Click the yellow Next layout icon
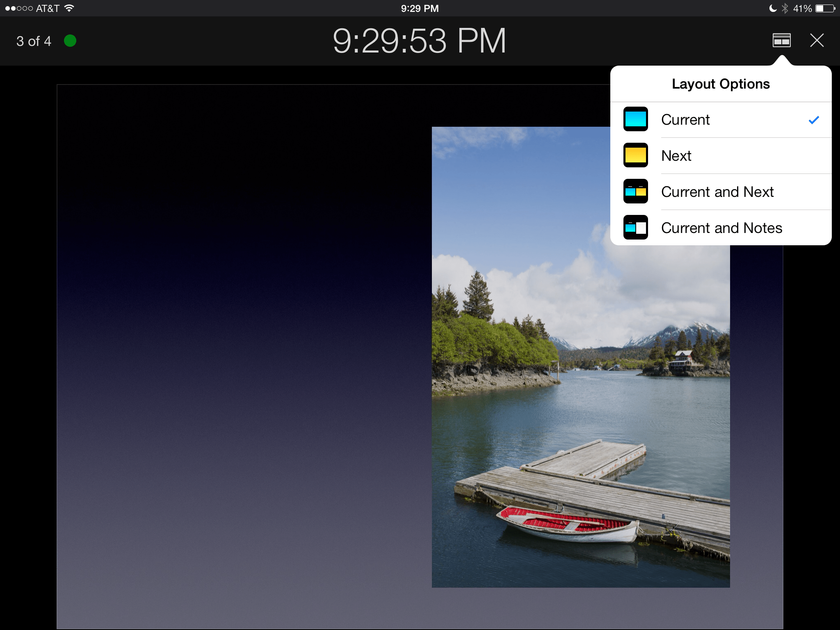This screenshot has height=630, width=840. tap(635, 155)
